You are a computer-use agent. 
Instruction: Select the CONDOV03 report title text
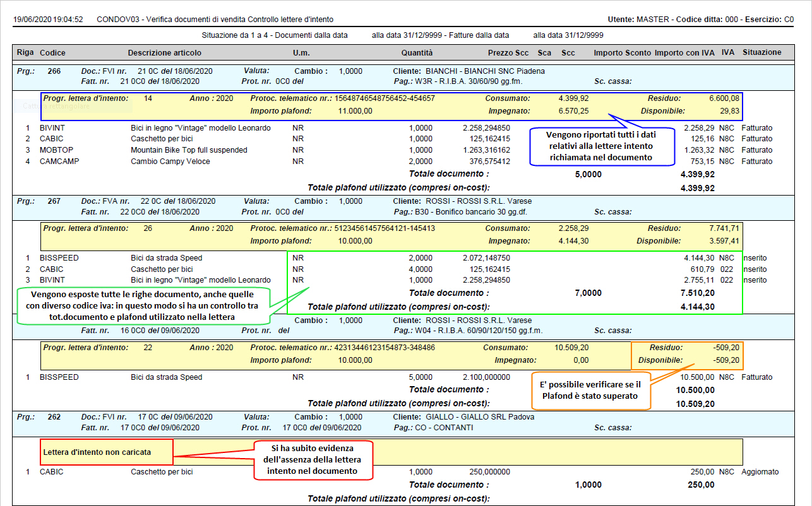215,20
